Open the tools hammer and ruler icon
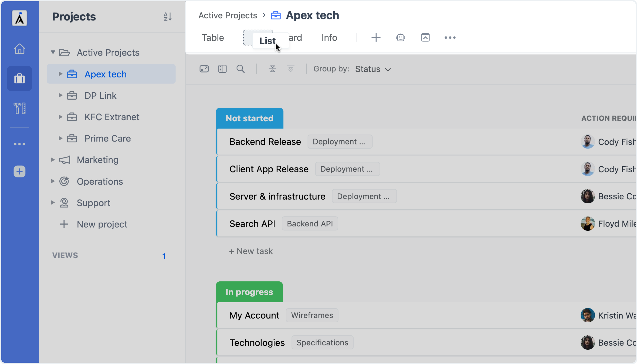Viewport: 637px width, 364px height. tap(20, 108)
